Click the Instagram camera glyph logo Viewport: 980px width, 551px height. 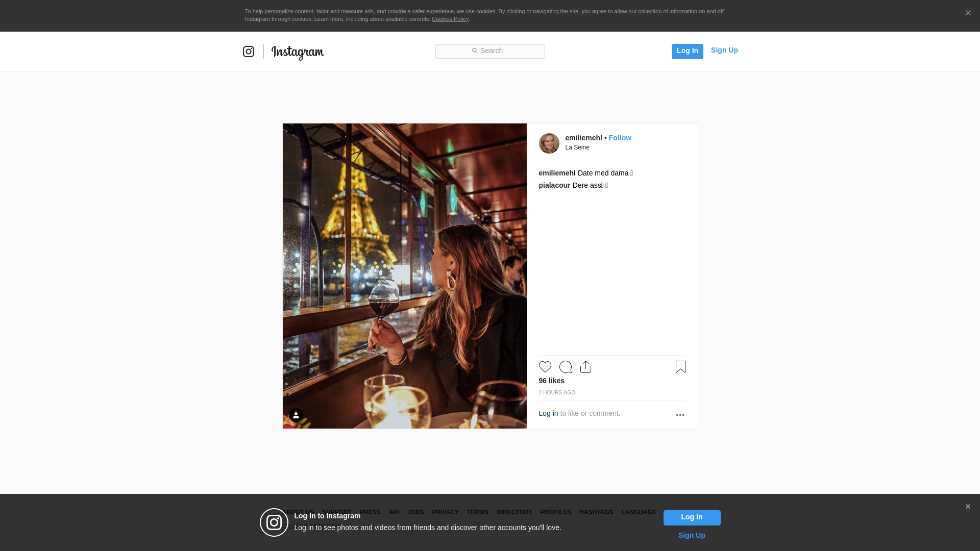[x=249, y=52]
